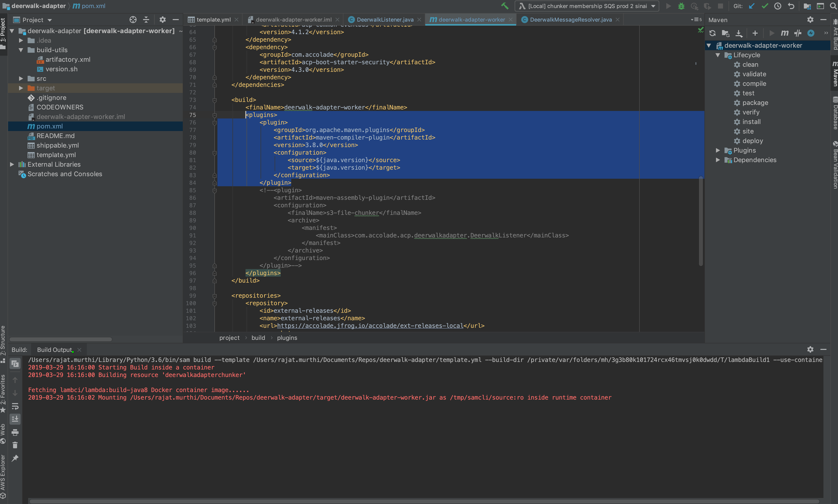Open the accolade jfrog repository URL
The width and height of the screenshot is (838, 504).
tap(370, 326)
